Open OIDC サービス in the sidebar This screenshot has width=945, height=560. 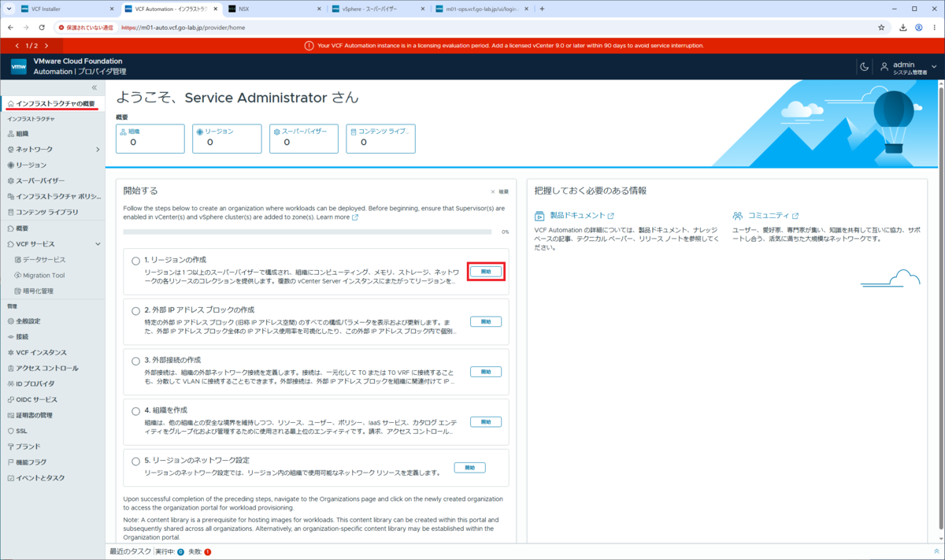[32, 400]
